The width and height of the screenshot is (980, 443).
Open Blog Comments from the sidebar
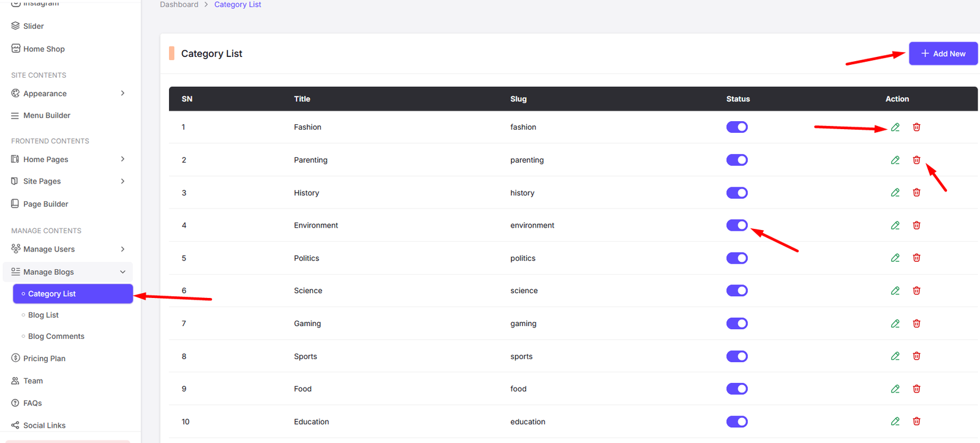pyautogui.click(x=56, y=337)
